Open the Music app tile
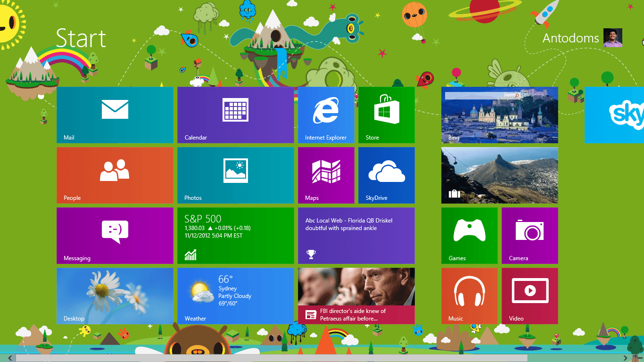 469,296
